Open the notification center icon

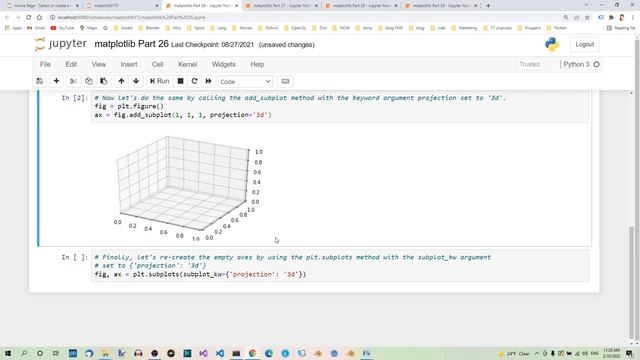pos(629,353)
